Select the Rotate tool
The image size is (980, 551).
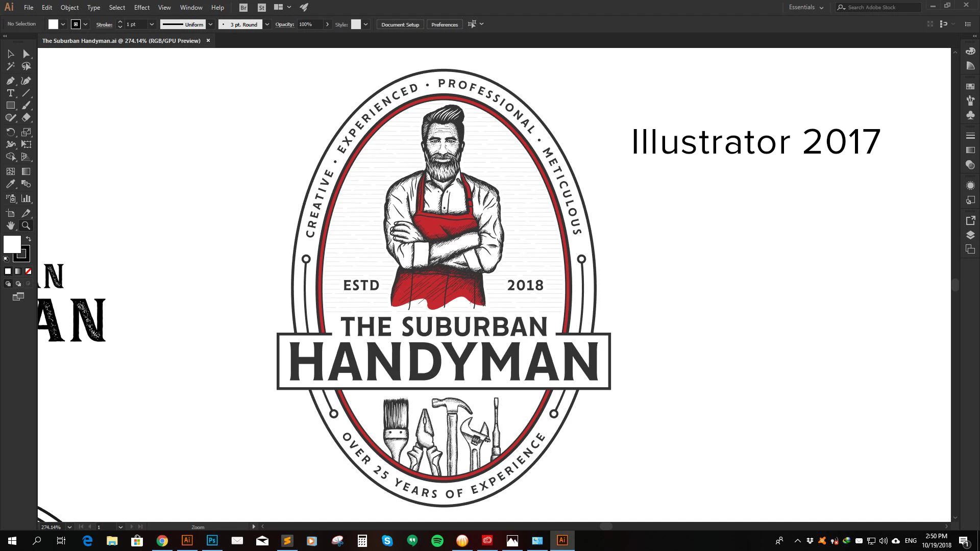[10, 132]
